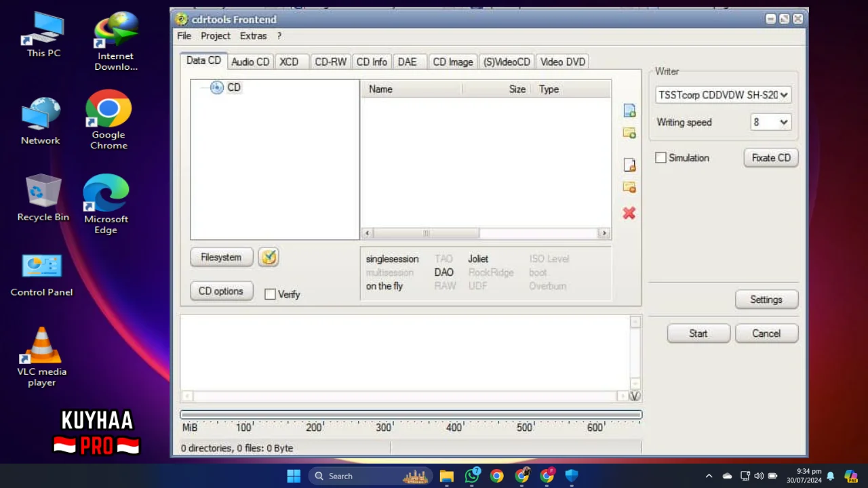The image size is (868, 488).
Task: Click the disc capacity progress bar
Action: 411,414
